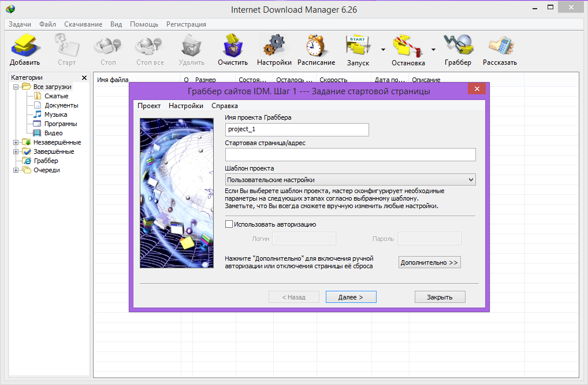Select Музыка category in tree
588x385 pixels.
point(55,114)
